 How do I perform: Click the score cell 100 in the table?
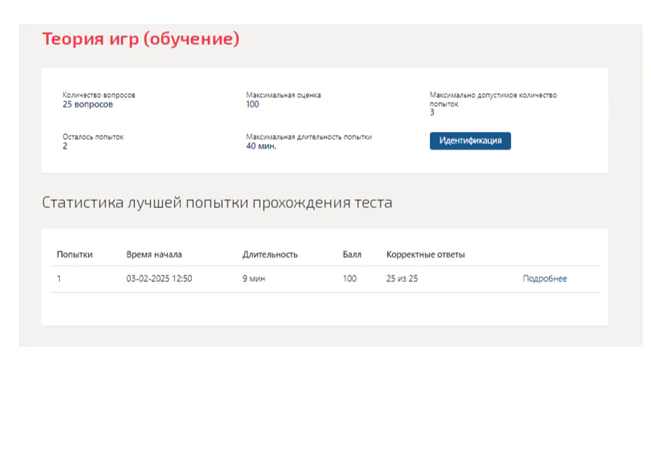click(350, 279)
